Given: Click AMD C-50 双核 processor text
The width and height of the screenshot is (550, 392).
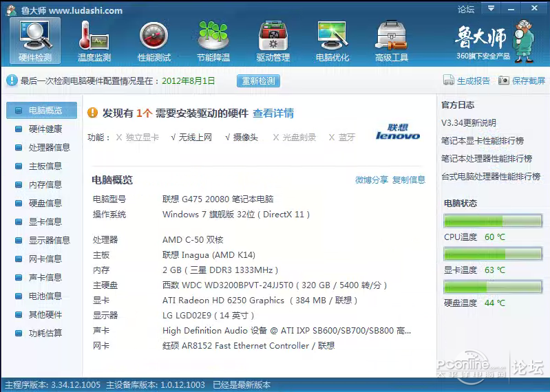Looking at the screenshot, I should [x=193, y=240].
